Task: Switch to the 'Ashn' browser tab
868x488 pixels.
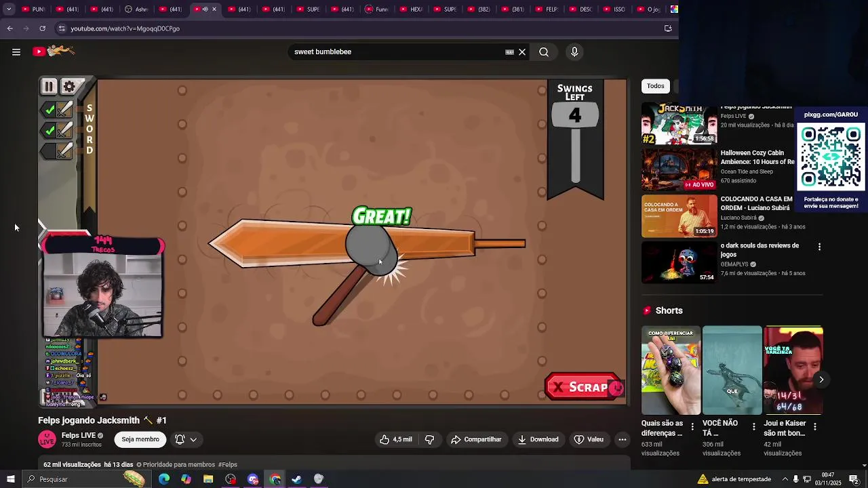Action: point(136,9)
